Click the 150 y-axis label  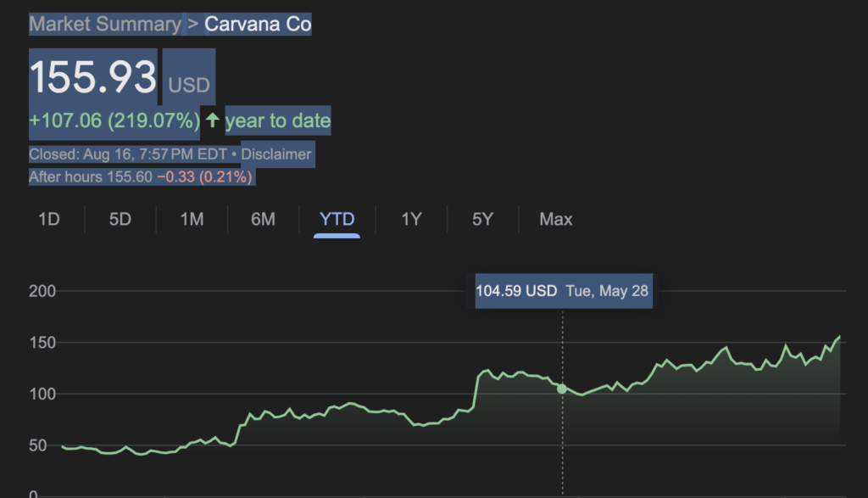tap(42, 343)
